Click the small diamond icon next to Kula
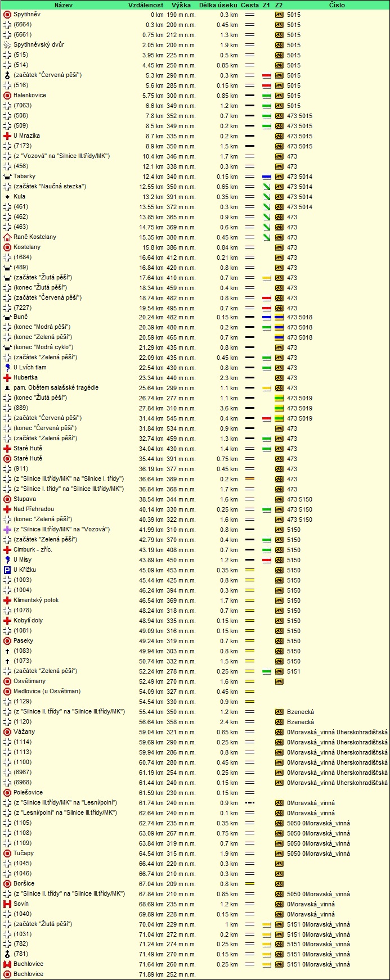This screenshot has width=390, height=980. coord(7,197)
